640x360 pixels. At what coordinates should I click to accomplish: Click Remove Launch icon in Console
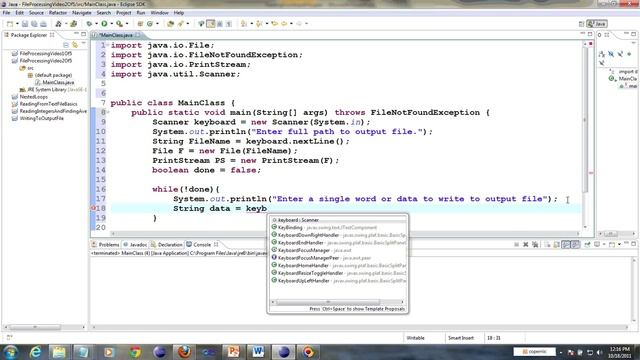pos(526,244)
